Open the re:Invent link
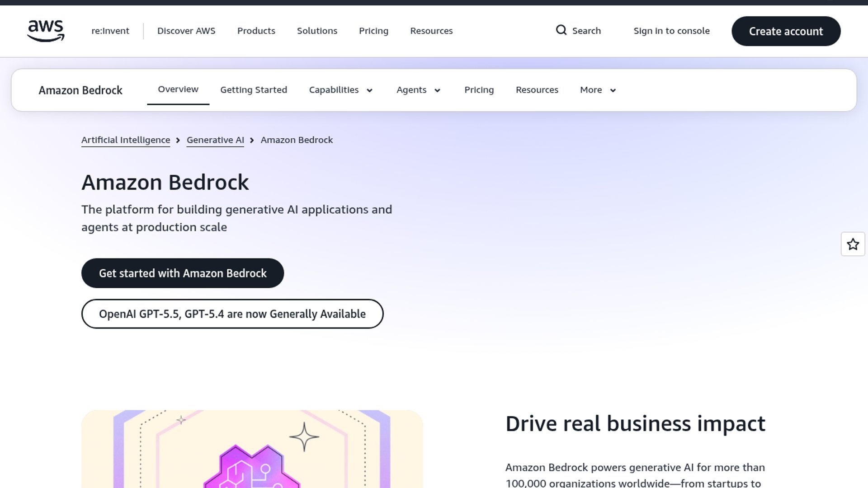This screenshot has height=488, width=868. coord(110,31)
